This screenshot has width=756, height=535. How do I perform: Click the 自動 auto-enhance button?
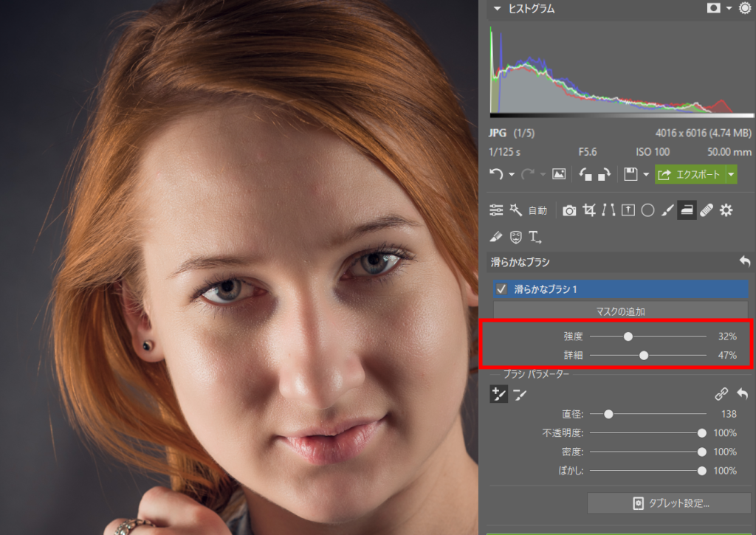[x=537, y=210]
